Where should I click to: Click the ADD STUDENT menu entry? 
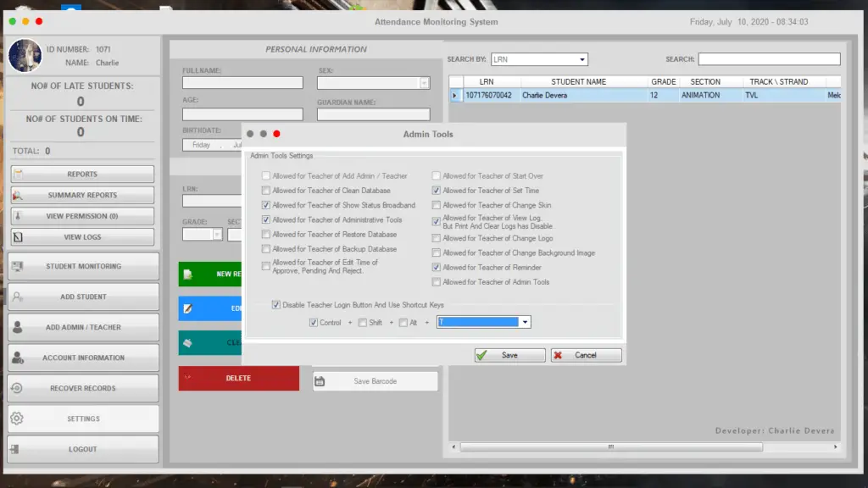point(82,297)
